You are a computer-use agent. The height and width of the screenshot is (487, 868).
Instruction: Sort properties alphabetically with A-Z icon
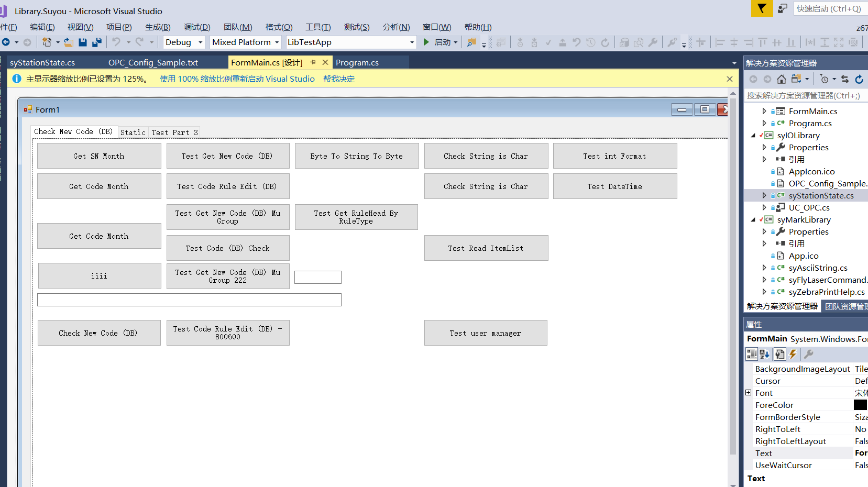(x=765, y=355)
